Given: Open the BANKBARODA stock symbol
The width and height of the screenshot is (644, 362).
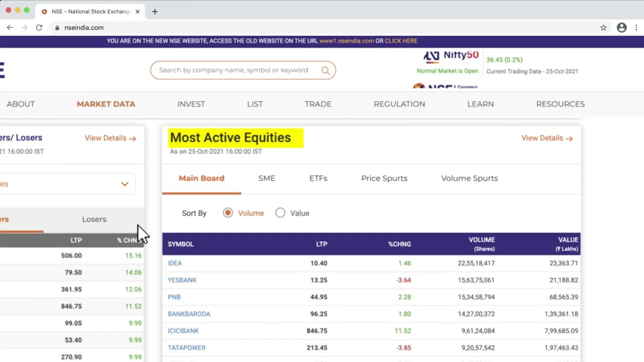Looking at the screenshot, I should click(189, 314).
